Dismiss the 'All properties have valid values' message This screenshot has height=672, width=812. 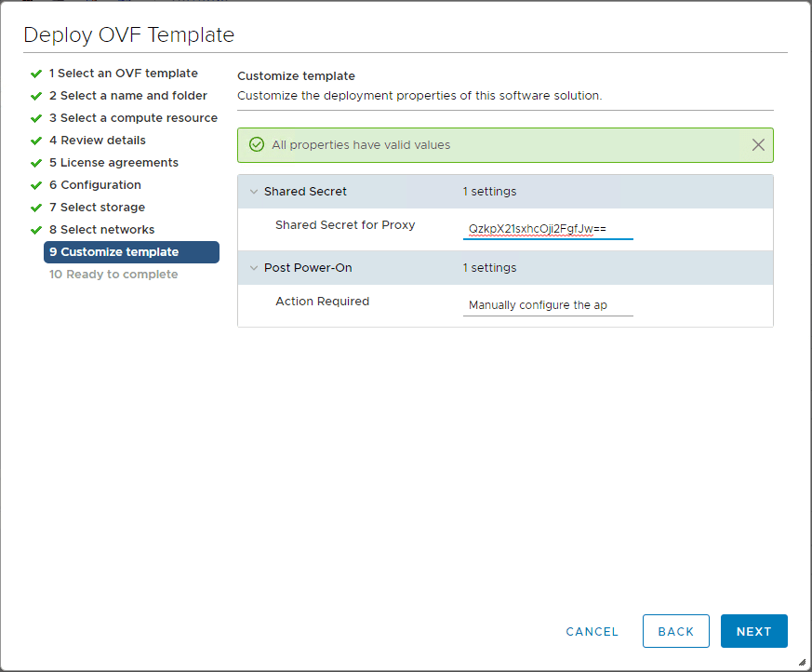758,144
